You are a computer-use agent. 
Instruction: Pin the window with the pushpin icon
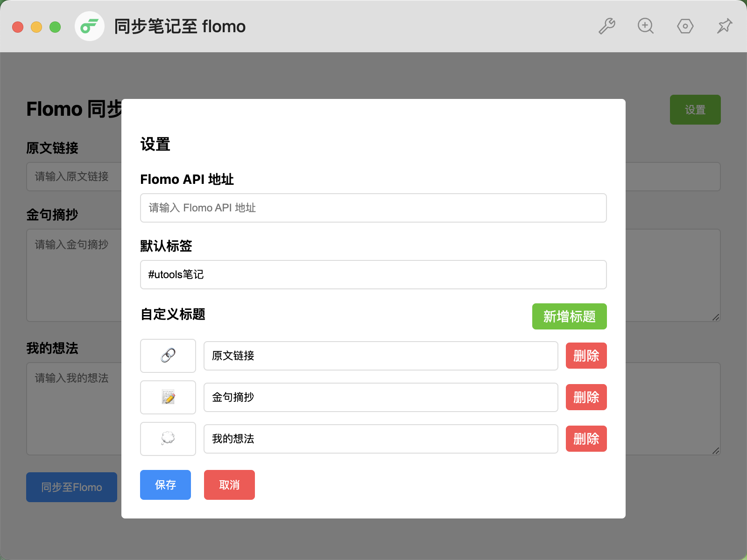pyautogui.click(x=725, y=26)
